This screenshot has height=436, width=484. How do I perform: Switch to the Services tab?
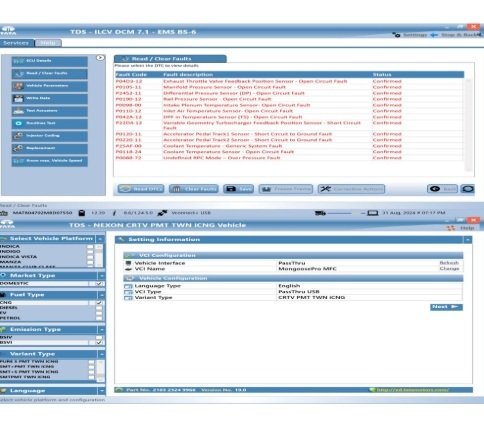[x=16, y=43]
